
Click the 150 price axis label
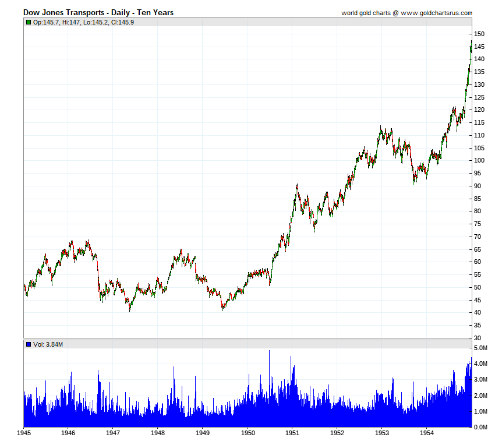[x=479, y=34]
